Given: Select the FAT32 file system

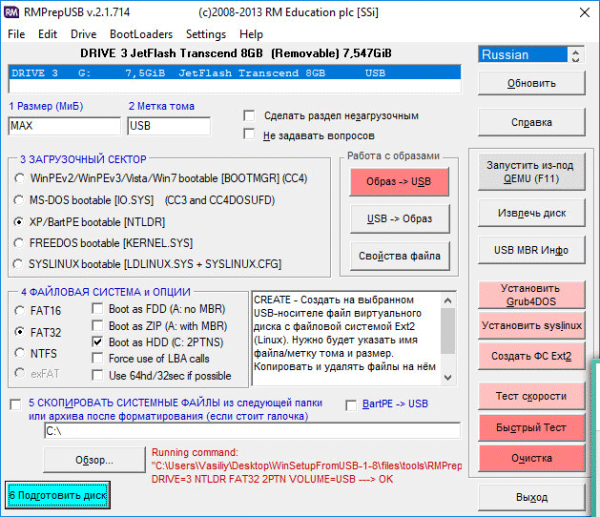Looking at the screenshot, I should (20, 332).
